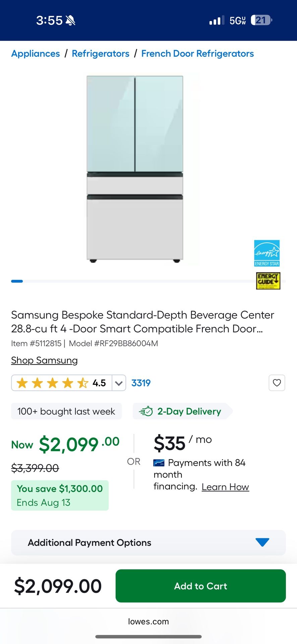
Task: Open French Door Refrigerators breadcrumb
Action: [197, 54]
